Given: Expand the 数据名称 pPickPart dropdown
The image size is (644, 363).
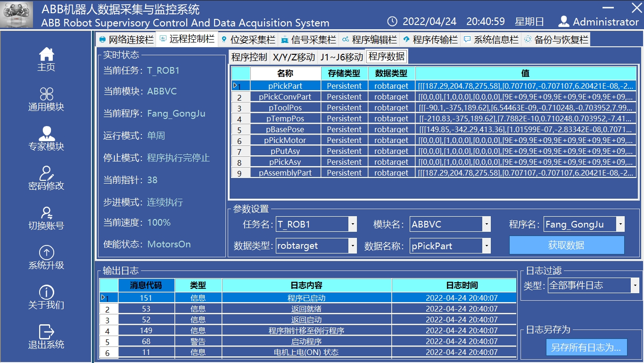Looking at the screenshot, I should [x=487, y=245].
